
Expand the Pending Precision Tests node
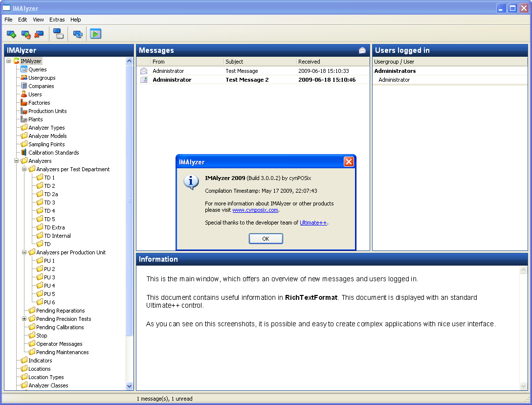24,319
